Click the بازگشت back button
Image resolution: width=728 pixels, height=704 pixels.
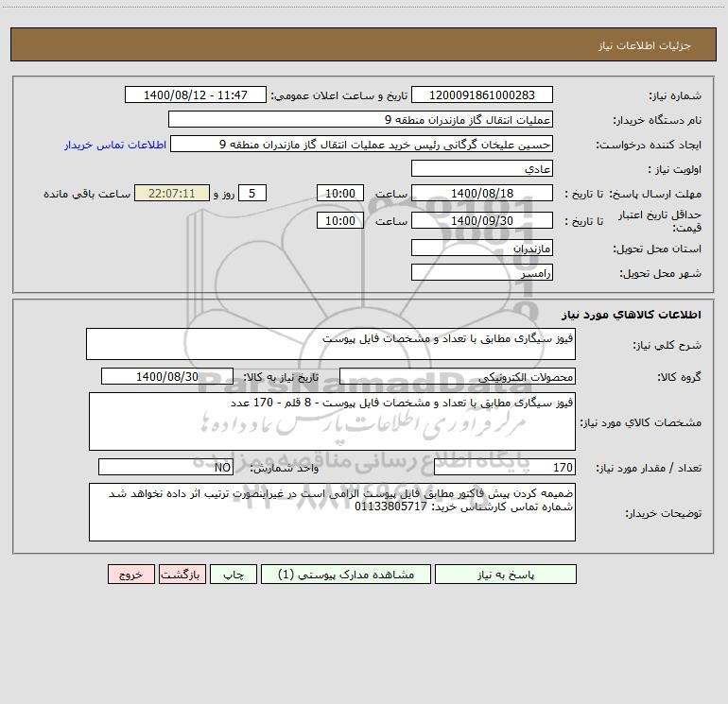[182, 575]
